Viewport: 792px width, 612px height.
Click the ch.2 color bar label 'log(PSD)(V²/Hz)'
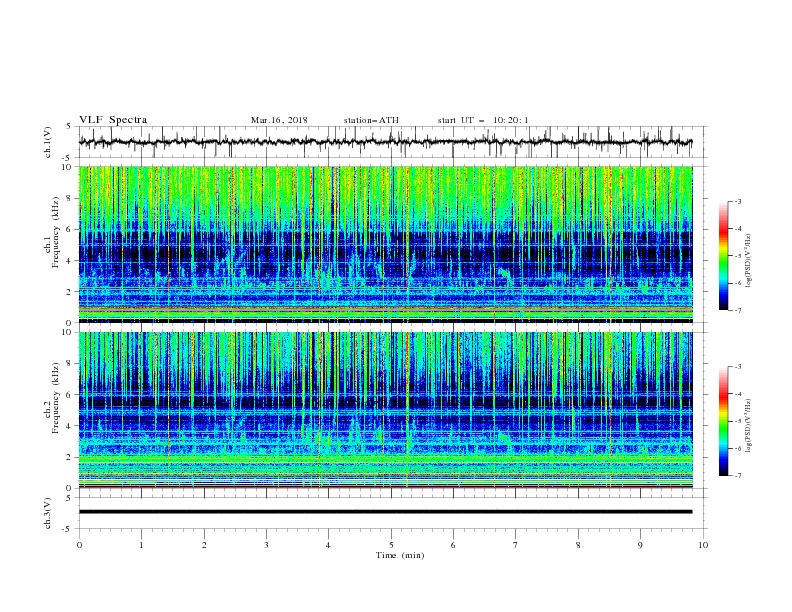click(x=749, y=426)
